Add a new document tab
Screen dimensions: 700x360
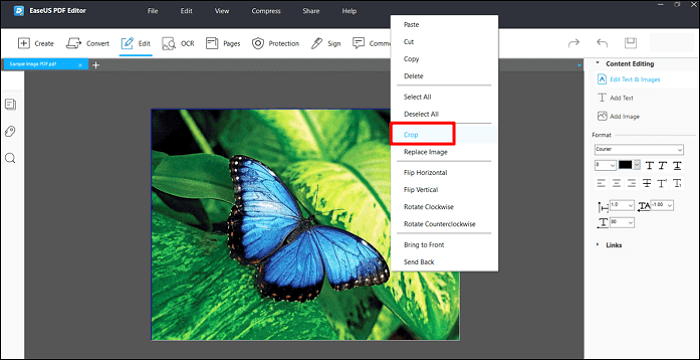pyautogui.click(x=96, y=65)
